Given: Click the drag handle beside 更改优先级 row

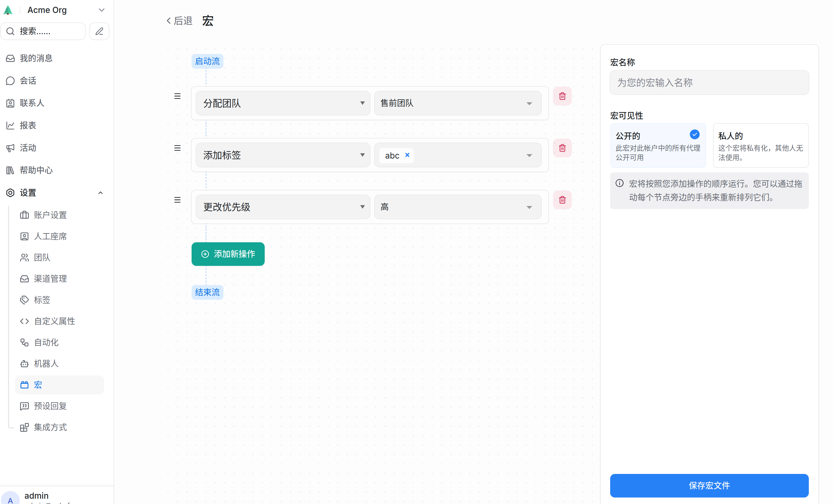Looking at the screenshot, I should pyautogui.click(x=177, y=200).
